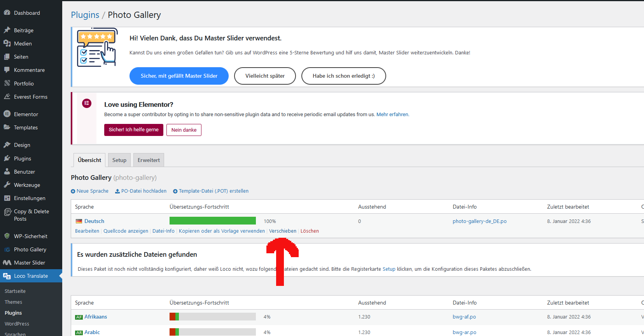This screenshot has width=644, height=336.
Task: Click the Plugins plug icon in sidebar
Action: click(7, 158)
